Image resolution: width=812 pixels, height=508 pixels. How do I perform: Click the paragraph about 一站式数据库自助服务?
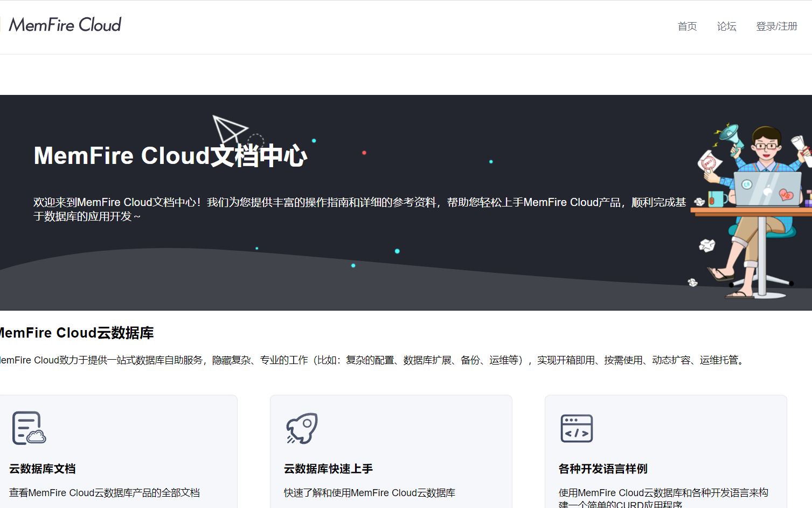click(x=373, y=360)
